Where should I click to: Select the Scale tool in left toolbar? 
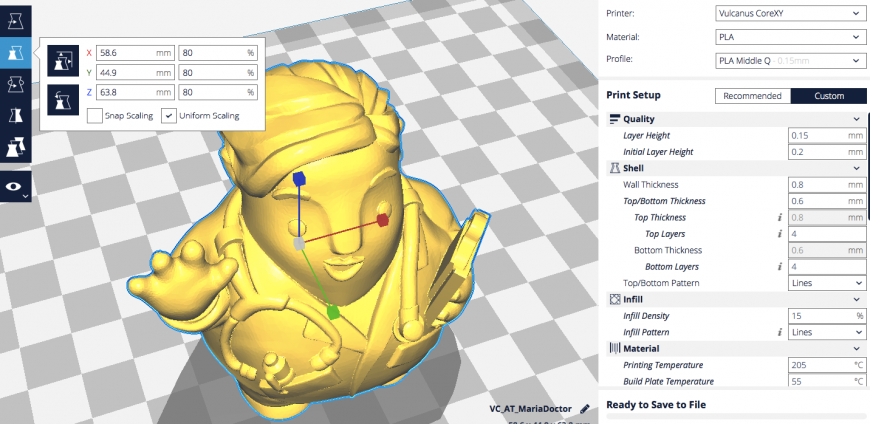(15, 53)
